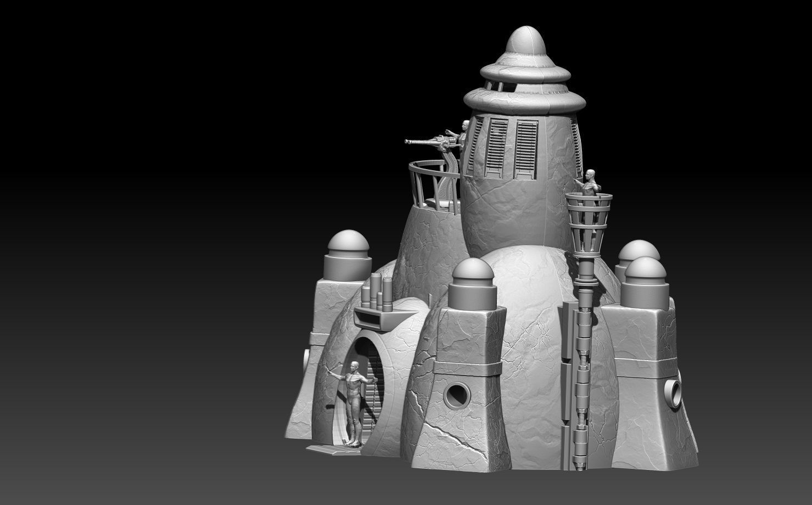Select the figure standing in the lookout basket
The image size is (812, 505).
point(589,183)
